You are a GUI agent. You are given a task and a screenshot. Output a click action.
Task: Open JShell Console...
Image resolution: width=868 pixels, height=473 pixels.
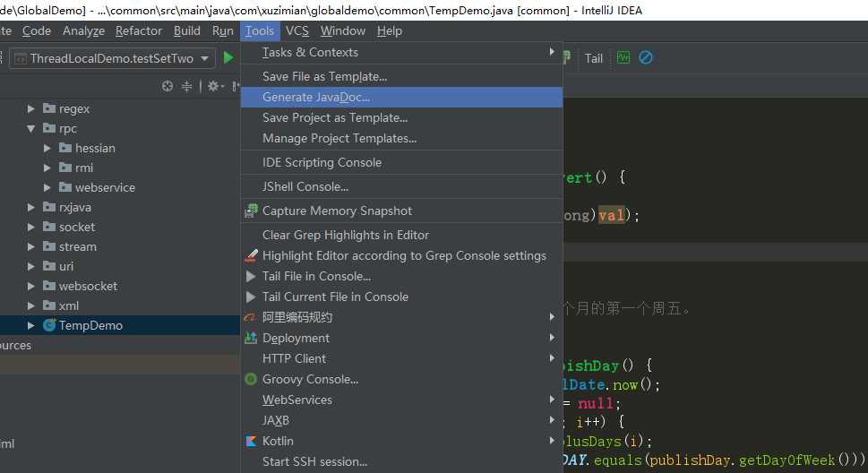[402, 186]
